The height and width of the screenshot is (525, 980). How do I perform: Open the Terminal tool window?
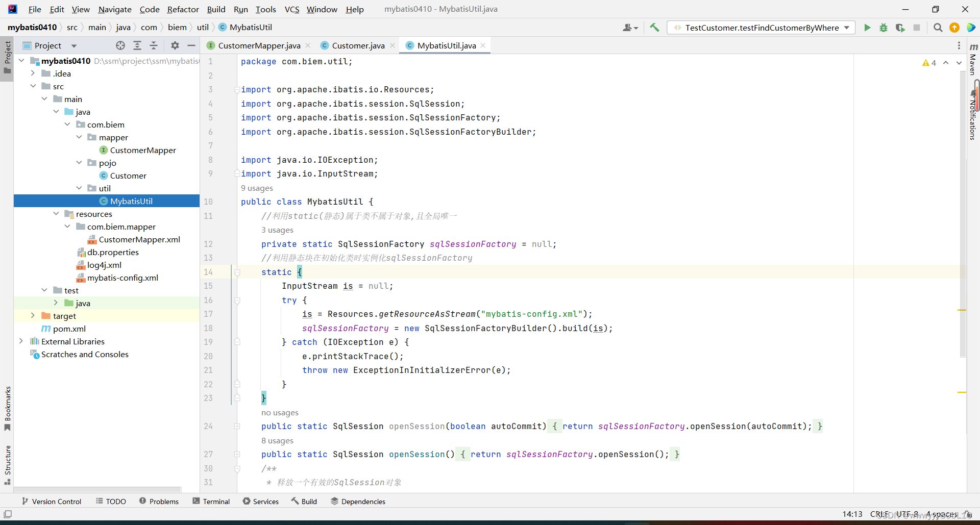pyautogui.click(x=211, y=501)
